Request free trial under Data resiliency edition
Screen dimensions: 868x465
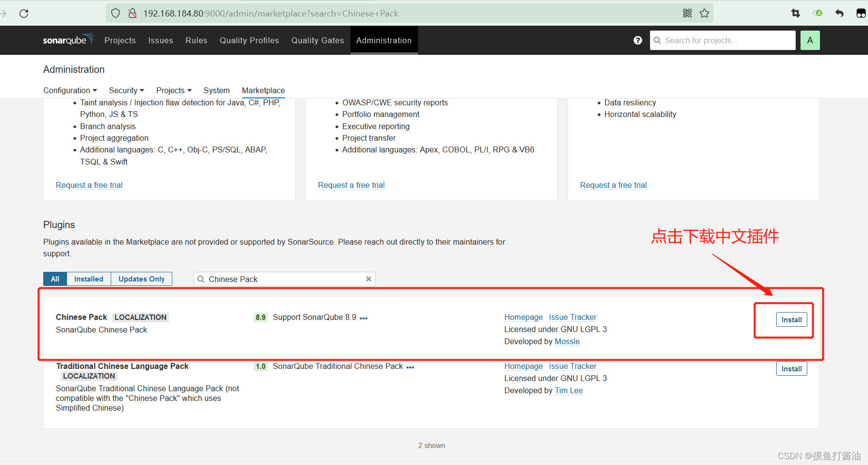pyautogui.click(x=613, y=185)
